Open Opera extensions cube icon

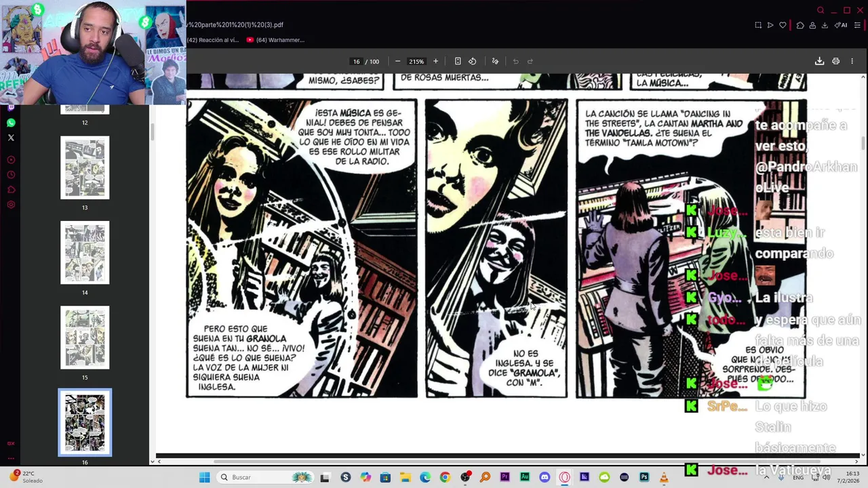800,25
